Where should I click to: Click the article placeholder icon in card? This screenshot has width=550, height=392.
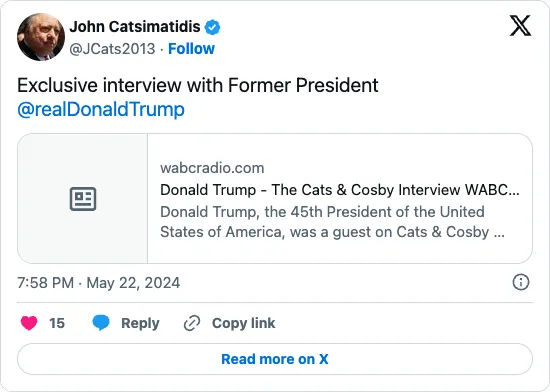(x=83, y=199)
